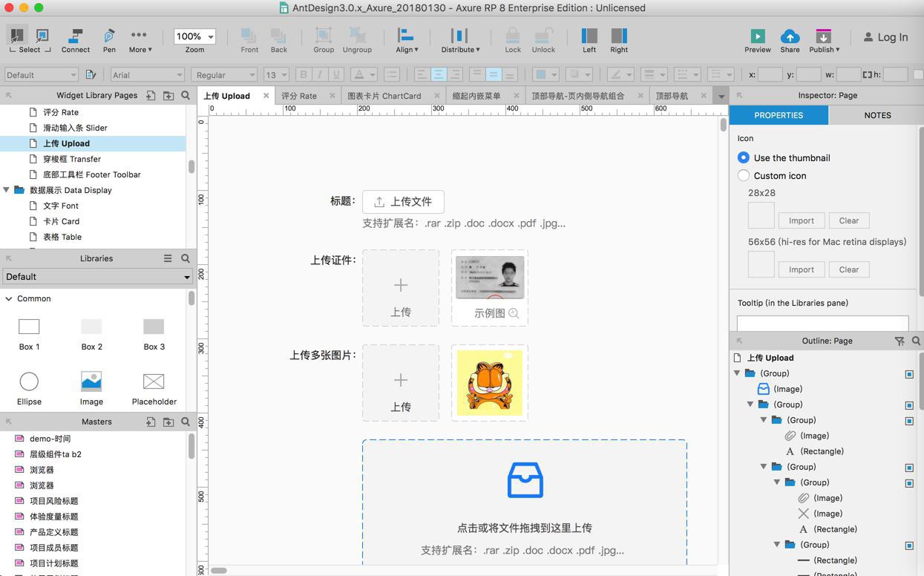Bring selection to Front

[x=249, y=40]
